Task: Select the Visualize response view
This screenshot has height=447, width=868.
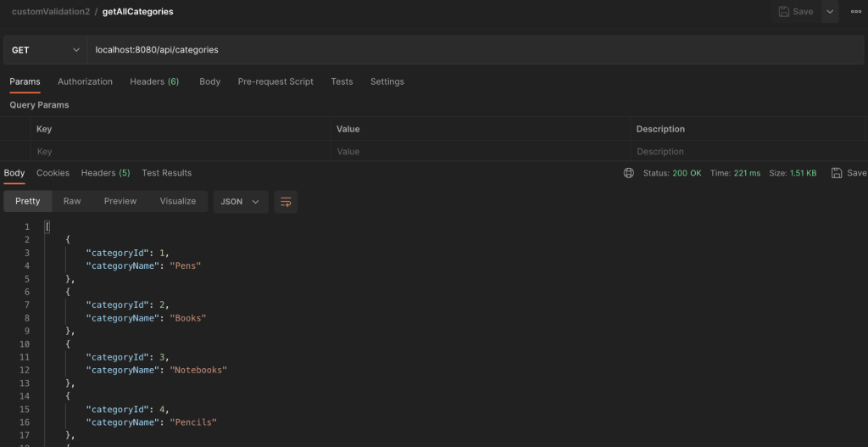Action: (178, 201)
